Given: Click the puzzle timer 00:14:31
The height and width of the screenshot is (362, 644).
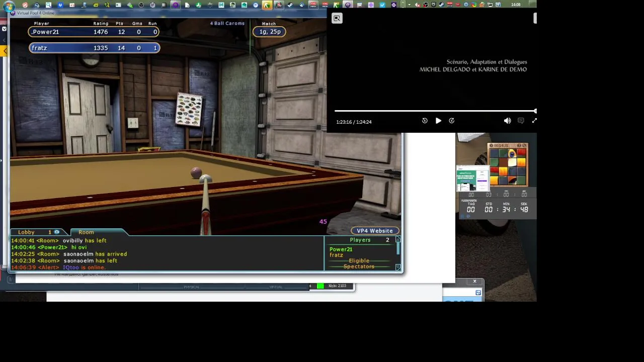Looking at the screenshot, I should [501, 146].
